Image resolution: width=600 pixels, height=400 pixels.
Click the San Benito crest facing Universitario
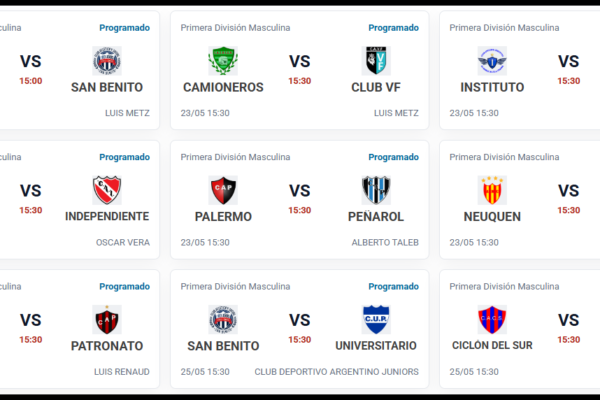223,319
